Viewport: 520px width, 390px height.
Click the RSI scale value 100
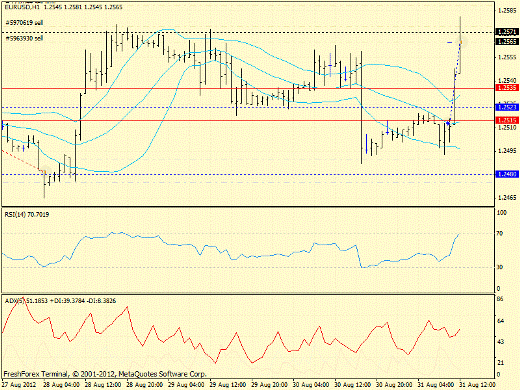pos(502,213)
